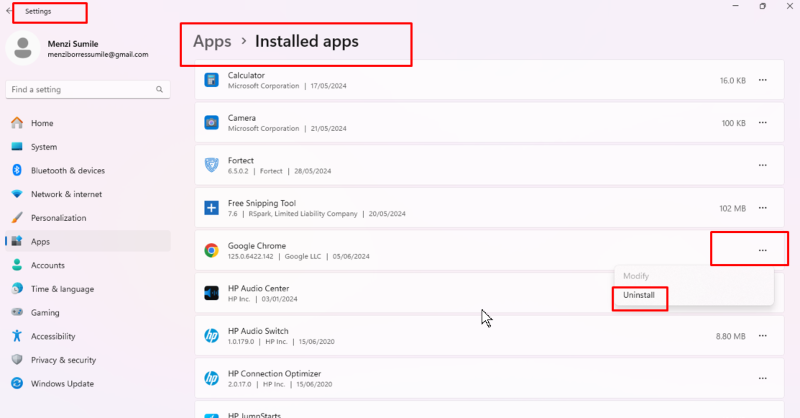
Task: Open Network & internet settings
Action: click(88, 194)
